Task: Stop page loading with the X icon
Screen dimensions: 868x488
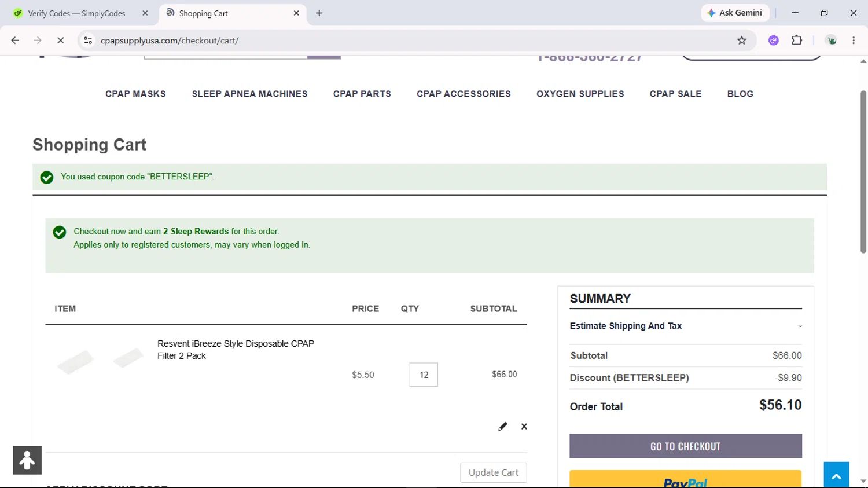Action: point(60,41)
